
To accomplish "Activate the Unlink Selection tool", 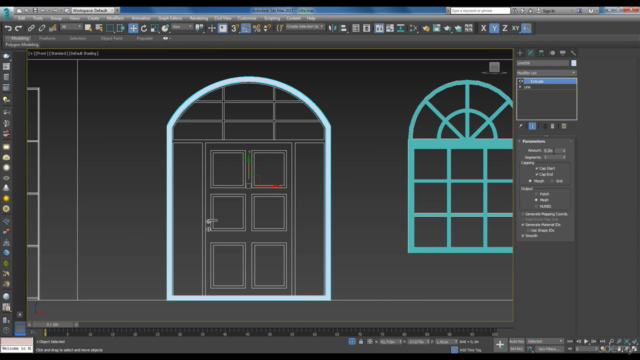I will point(42,28).
